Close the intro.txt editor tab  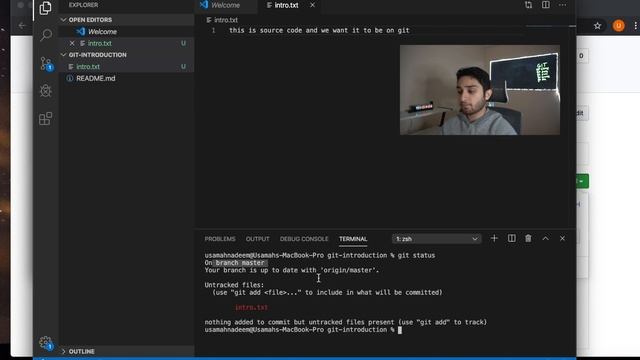pyautogui.click(x=312, y=5)
